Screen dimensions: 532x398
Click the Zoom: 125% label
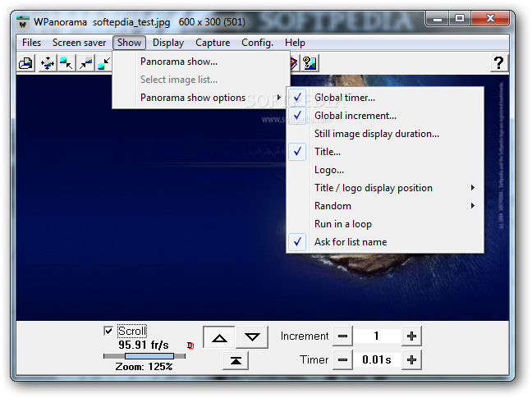click(x=144, y=367)
